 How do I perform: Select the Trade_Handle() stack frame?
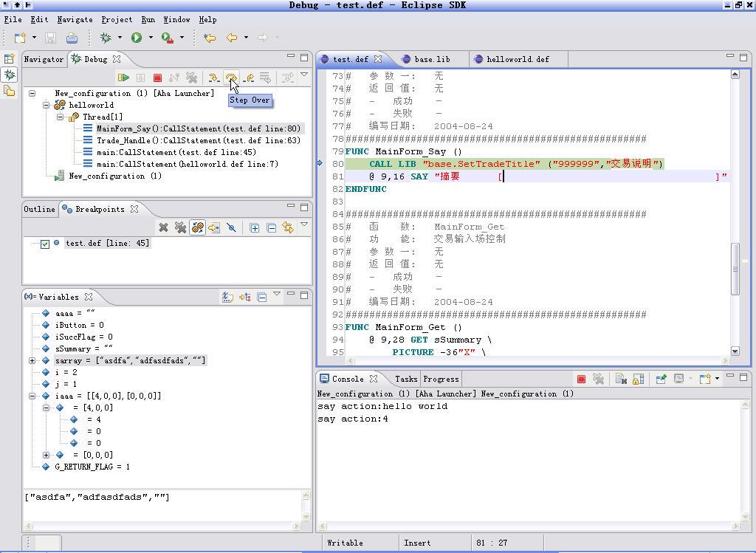(198, 140)
